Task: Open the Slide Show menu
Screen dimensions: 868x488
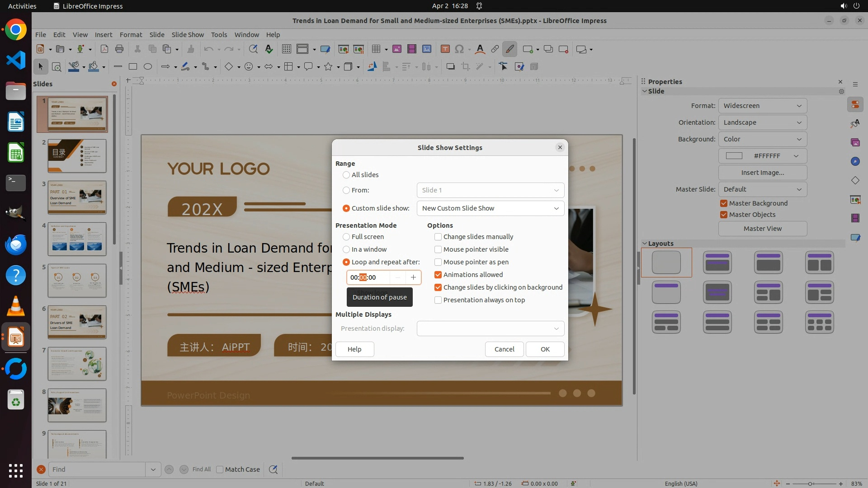Action: (188, 35)
